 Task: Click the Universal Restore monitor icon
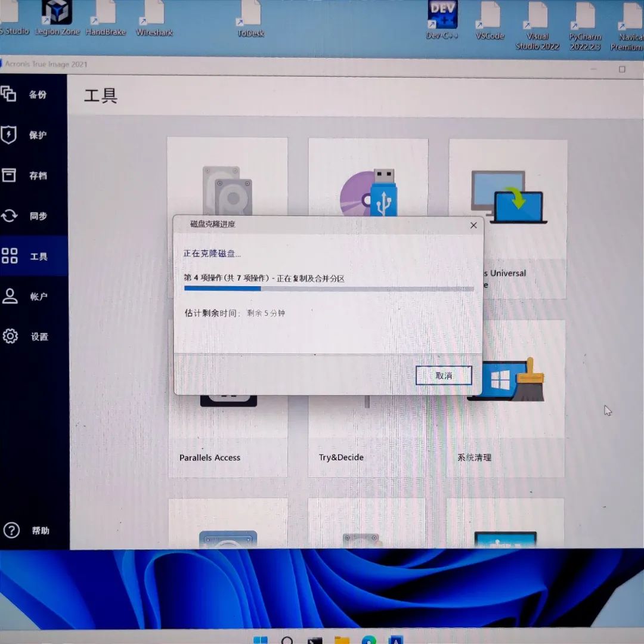509,197
